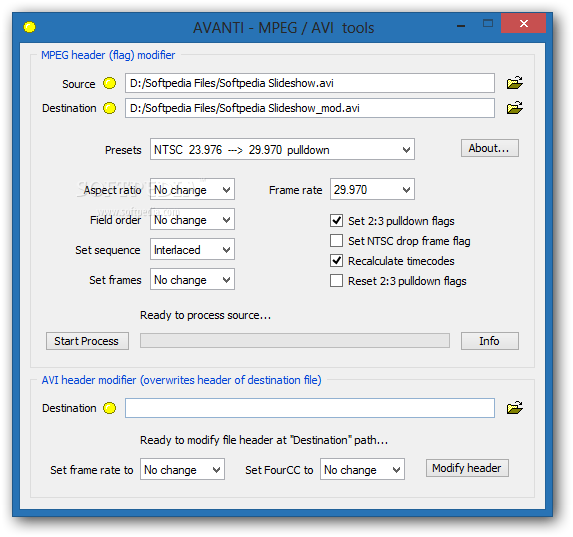Open the Set frame rate to dropdown
Screen dimensions: 573x537
(x=182, y=469)
